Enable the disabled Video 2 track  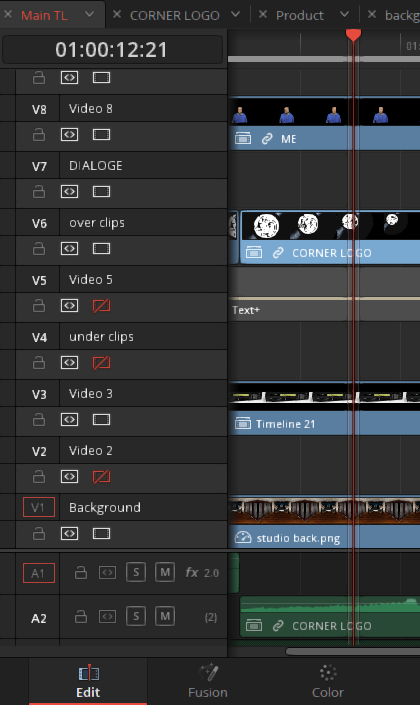(101, 477)
